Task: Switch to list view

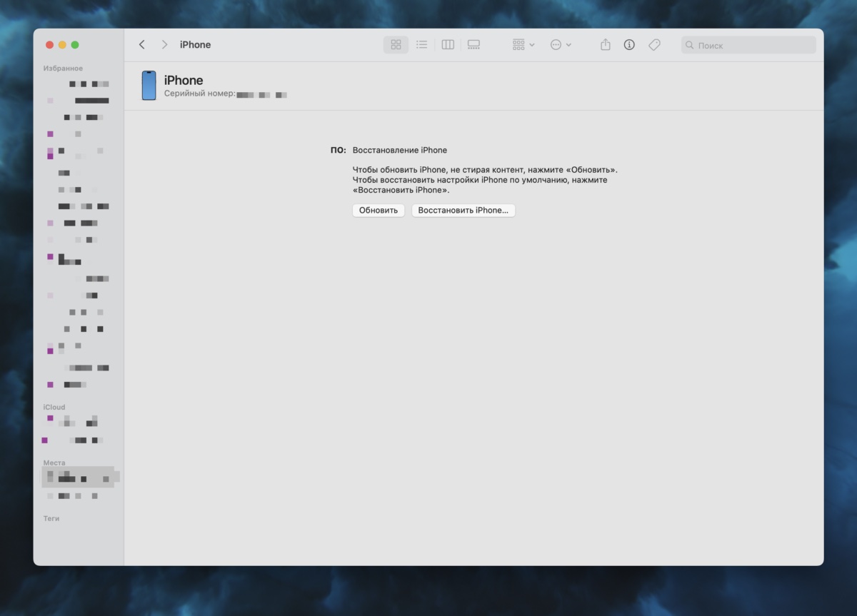Action: [x=421, y=45]
